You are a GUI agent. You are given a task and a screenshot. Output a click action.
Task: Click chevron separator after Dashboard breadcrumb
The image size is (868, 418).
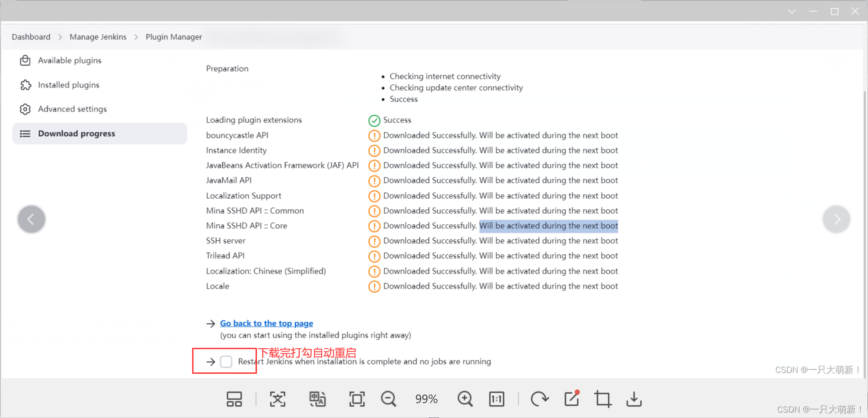[x=60, y=37]
